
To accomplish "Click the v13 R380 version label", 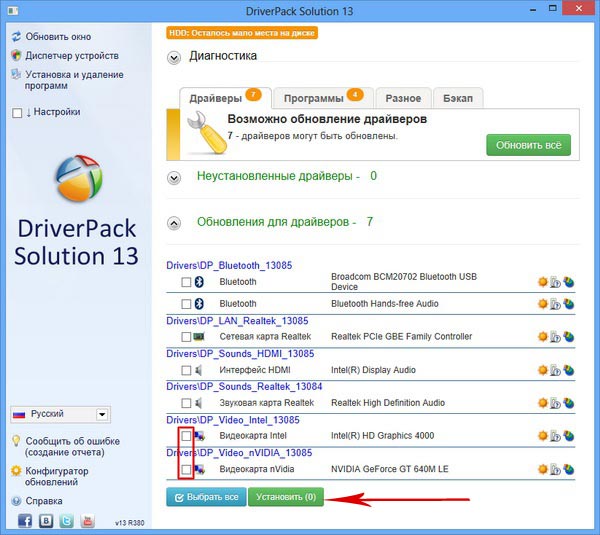I will (130, 523).
